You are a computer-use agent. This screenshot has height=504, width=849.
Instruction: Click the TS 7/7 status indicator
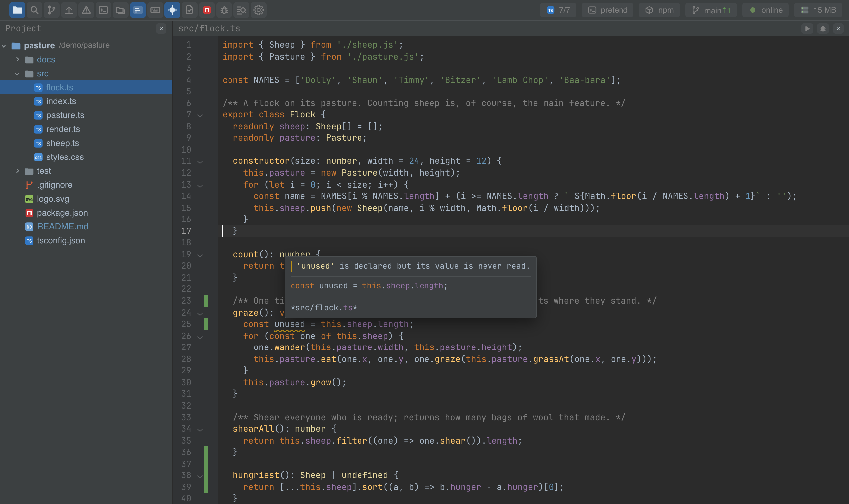coord(558,10)
